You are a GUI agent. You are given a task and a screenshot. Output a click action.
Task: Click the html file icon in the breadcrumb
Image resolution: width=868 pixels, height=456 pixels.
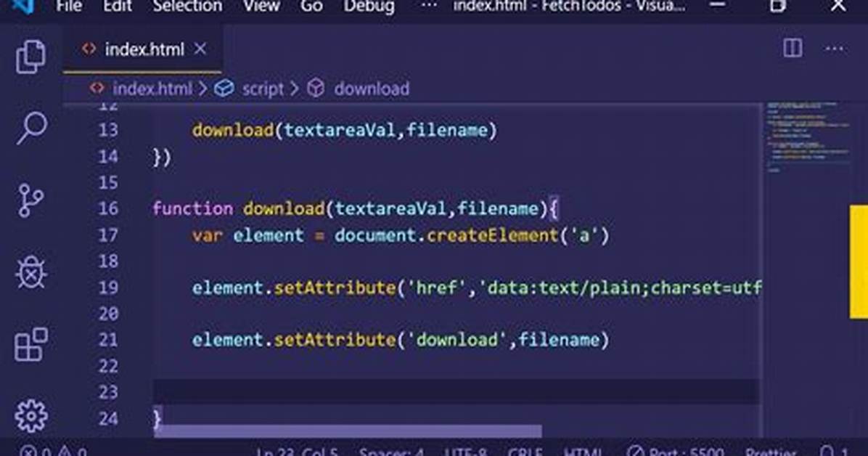click(97, 88)
